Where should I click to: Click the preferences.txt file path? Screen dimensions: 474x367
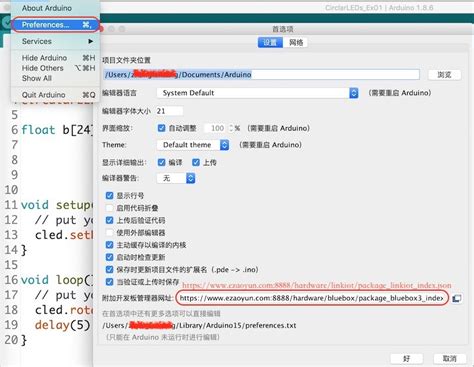tap(199, 325)
